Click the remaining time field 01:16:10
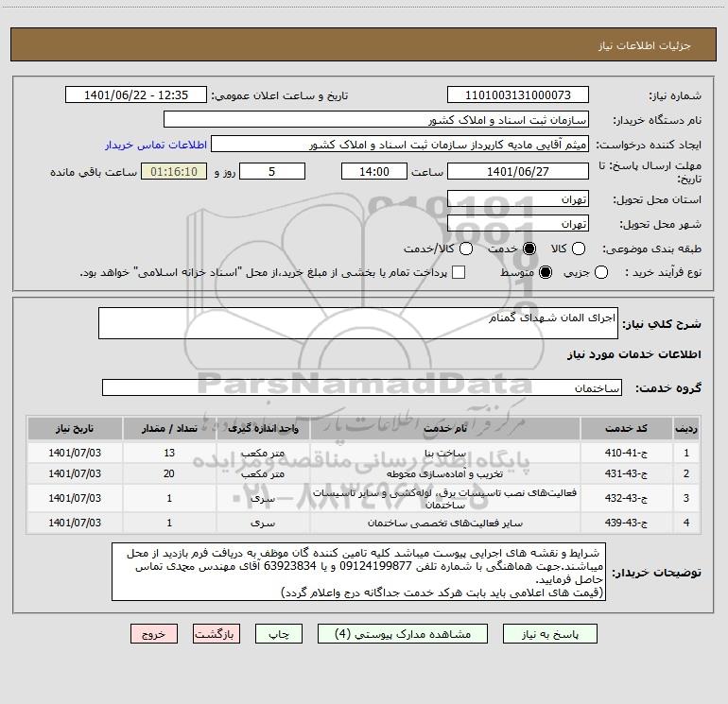The height and width of the screenshot is (704, 728). pos(174,171)
